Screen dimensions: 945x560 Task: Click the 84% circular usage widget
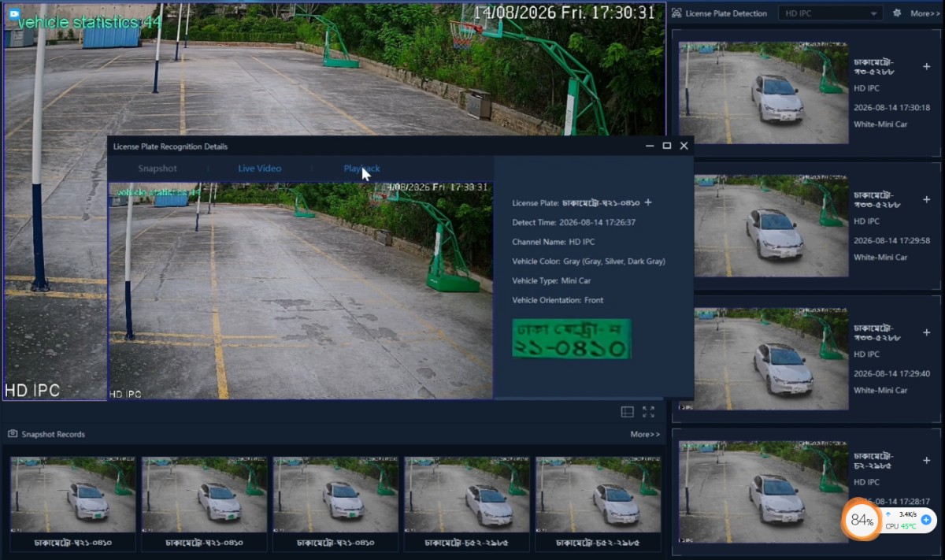pos(862,521)
